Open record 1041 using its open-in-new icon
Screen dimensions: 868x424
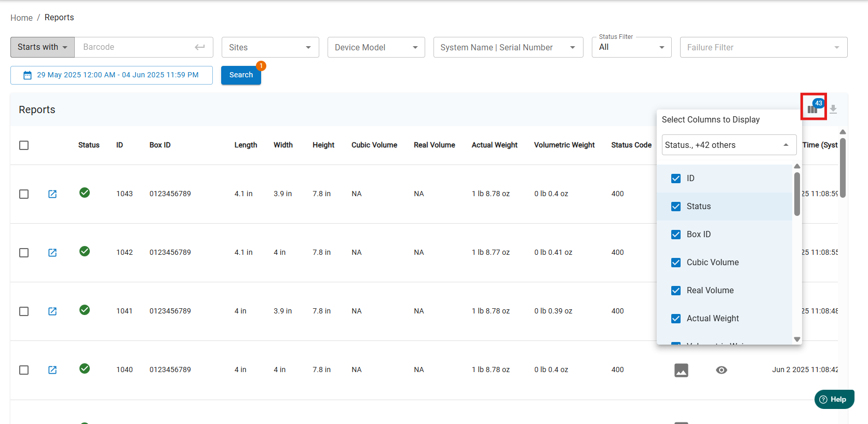(52, 311)
